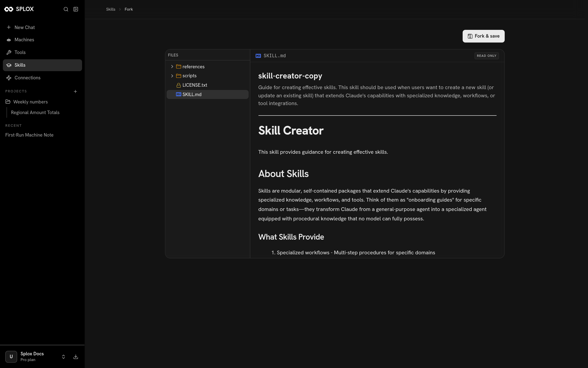This screenshot has height=368, width=588.
Task: Click the RECENT section label
Action: point(13,126)
